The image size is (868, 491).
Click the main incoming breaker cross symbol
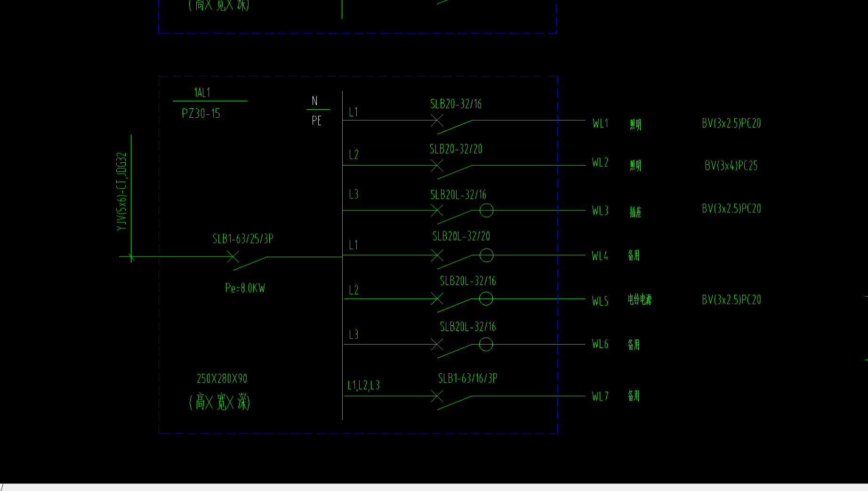(x=233, y=257)
